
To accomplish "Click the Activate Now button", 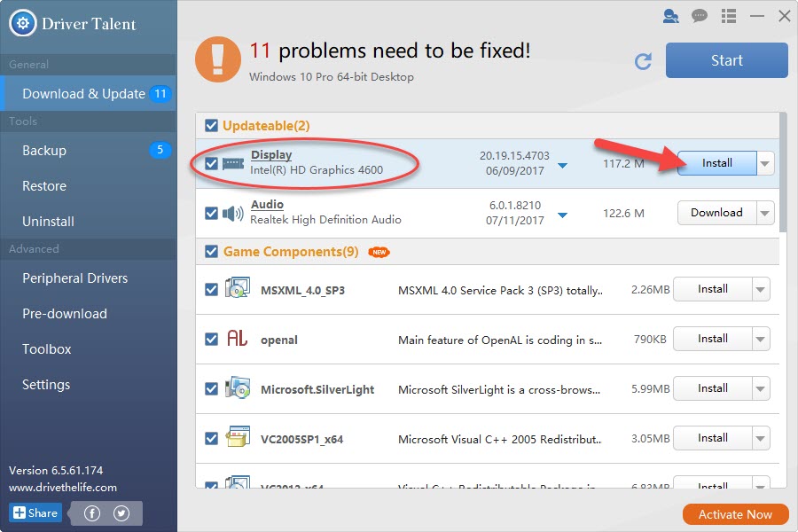I will click(x=735, y=514).
